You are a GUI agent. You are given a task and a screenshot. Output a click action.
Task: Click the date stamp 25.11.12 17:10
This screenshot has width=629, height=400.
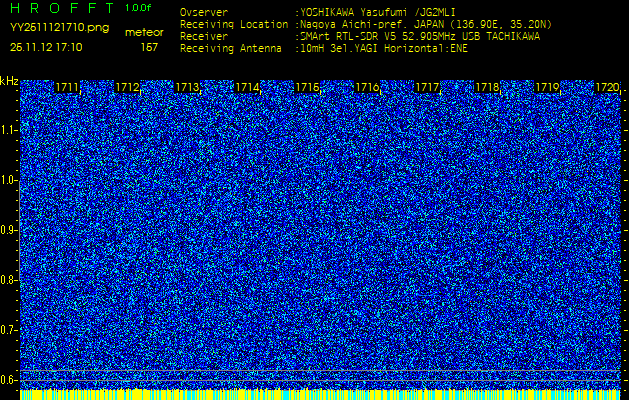[x=46, y=47]
